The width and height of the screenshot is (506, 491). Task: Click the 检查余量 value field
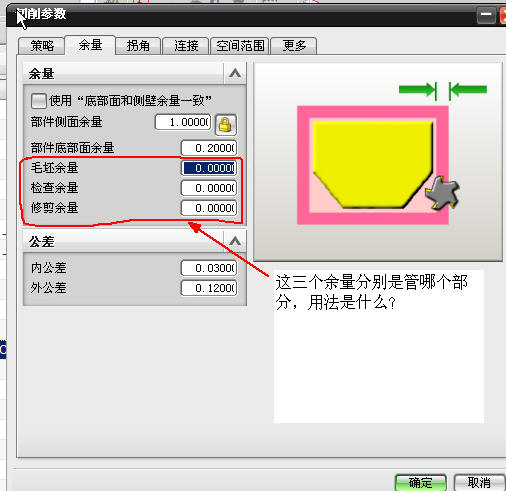(209, 188)
